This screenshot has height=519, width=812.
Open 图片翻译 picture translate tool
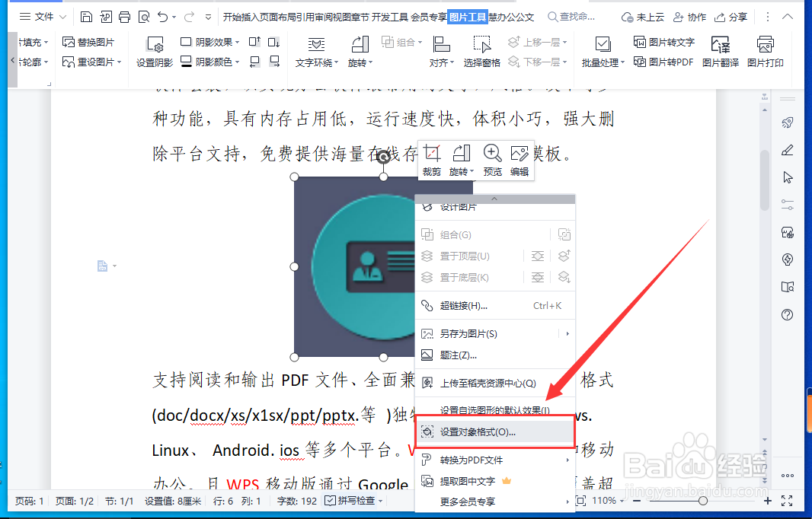click(721, 52)
